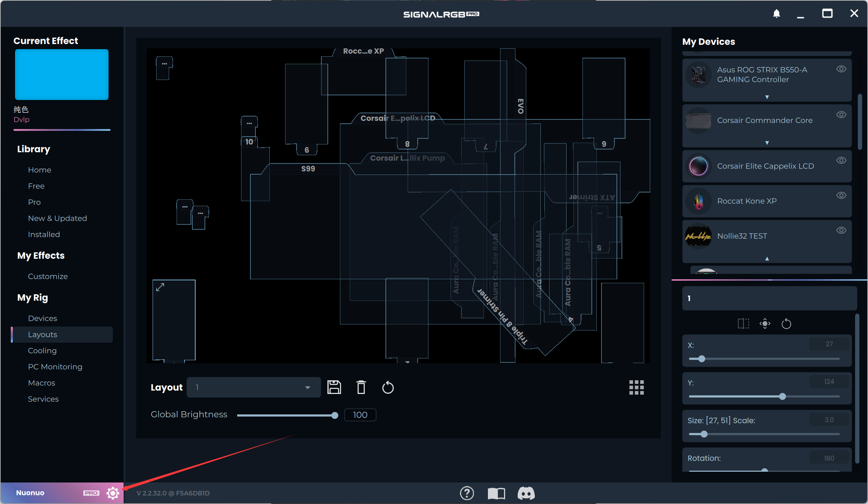This screenshot has width=868, height=504.
Task: Open notifications bell icon
Action: click(776, 14)
